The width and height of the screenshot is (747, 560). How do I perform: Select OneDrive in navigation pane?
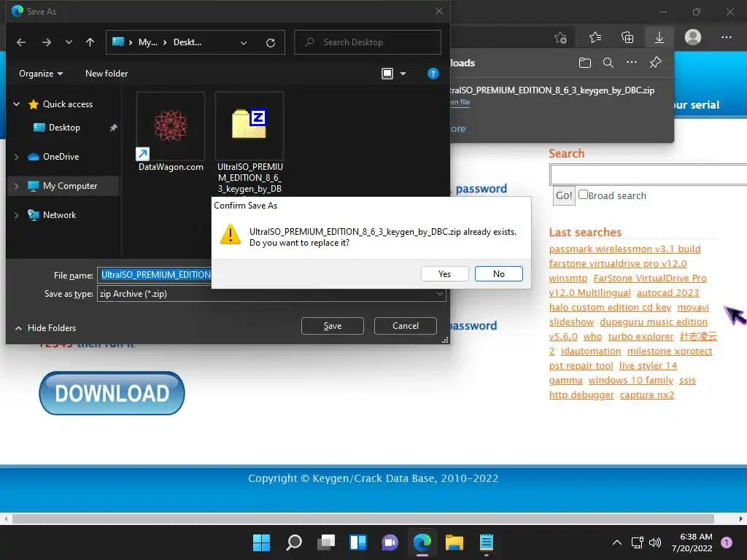[61, 157]
